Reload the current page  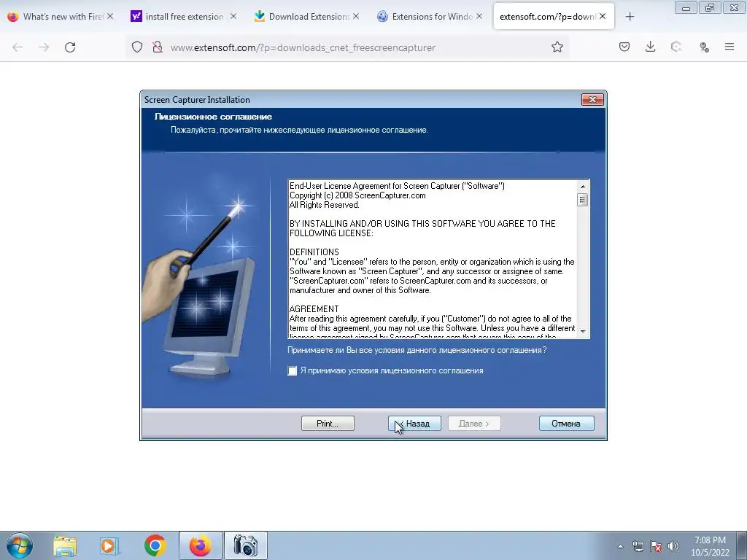click(x=70, y=47)
